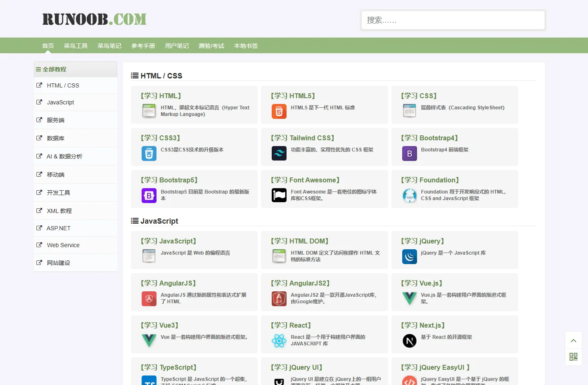Open the 首页 nav tab

(48, 46)
